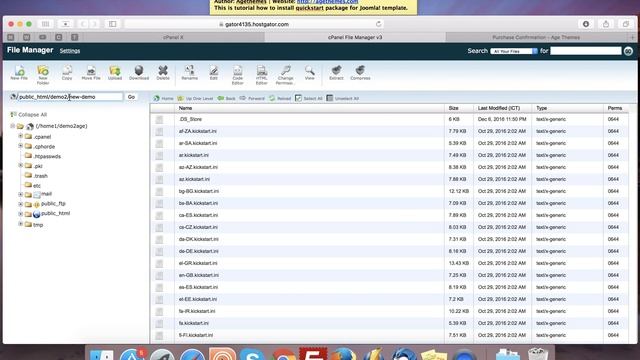
Task: Launch the HTML Editor
Action: [x=261, y=75]
